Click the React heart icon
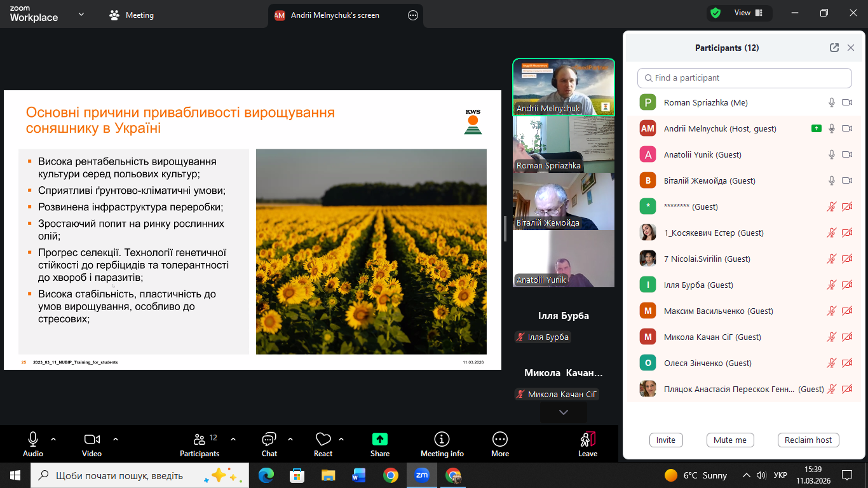Screen dimensions: 868x488 point(323,439)
